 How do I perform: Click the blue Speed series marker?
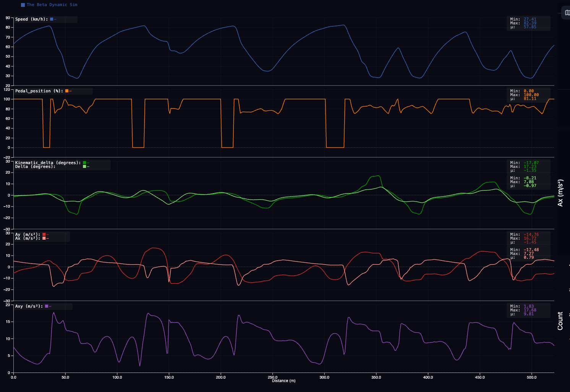click(x=52, y=19)
